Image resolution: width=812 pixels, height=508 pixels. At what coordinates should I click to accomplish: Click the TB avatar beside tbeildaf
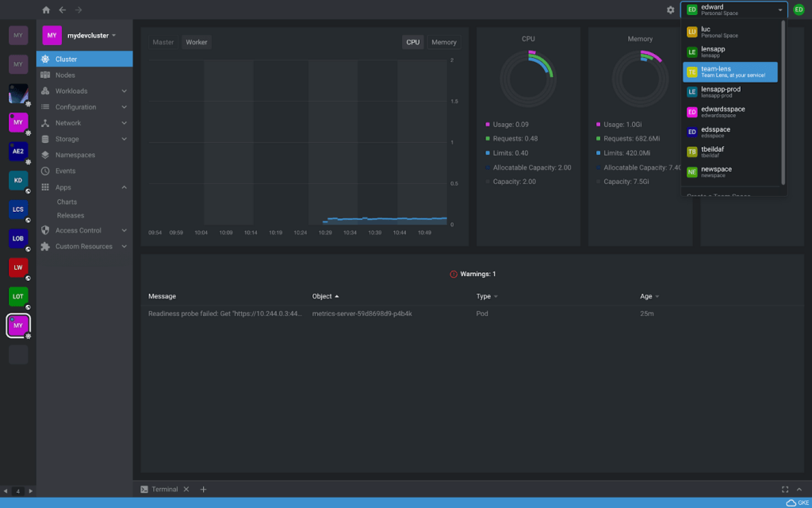pos(691,152)
